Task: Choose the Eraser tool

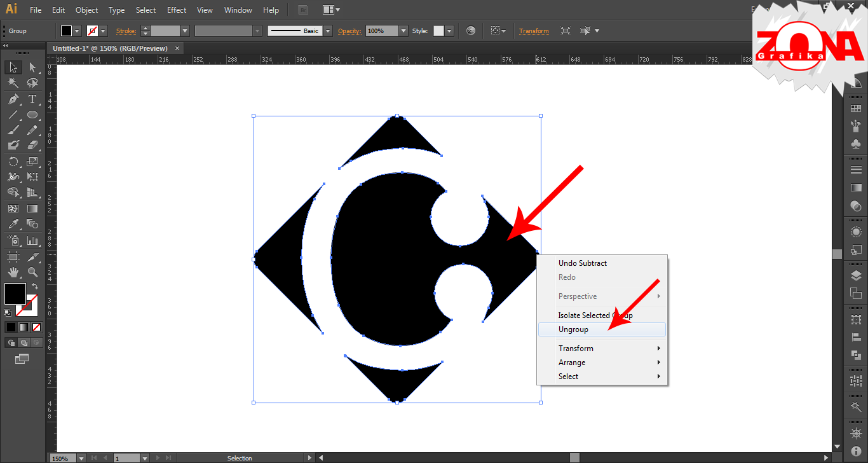Action: pyautogui.click(x=32, y=145)
